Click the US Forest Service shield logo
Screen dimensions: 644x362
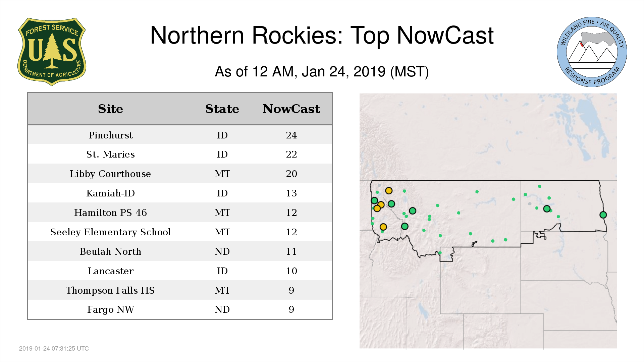pyautogui.click(x=52, y=52)
